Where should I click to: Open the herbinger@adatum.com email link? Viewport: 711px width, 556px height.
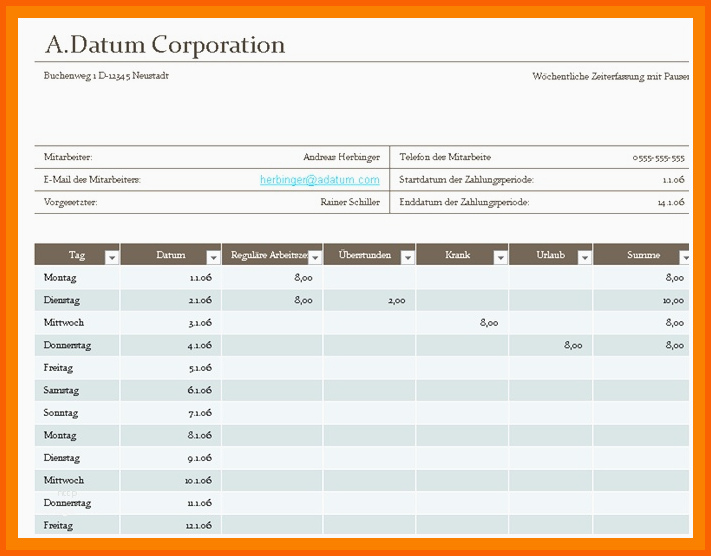click(x=320, y=180)
